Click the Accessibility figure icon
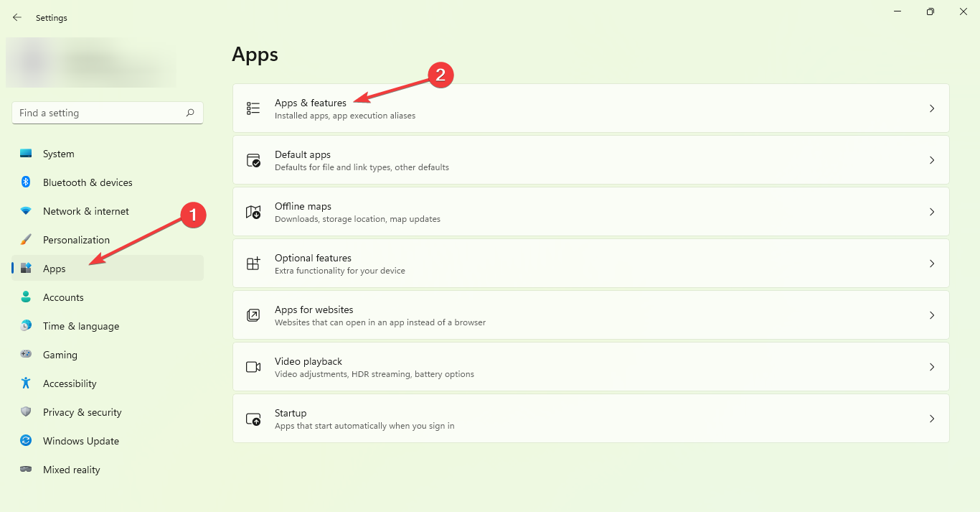980x512 pixels. point(26,383)
